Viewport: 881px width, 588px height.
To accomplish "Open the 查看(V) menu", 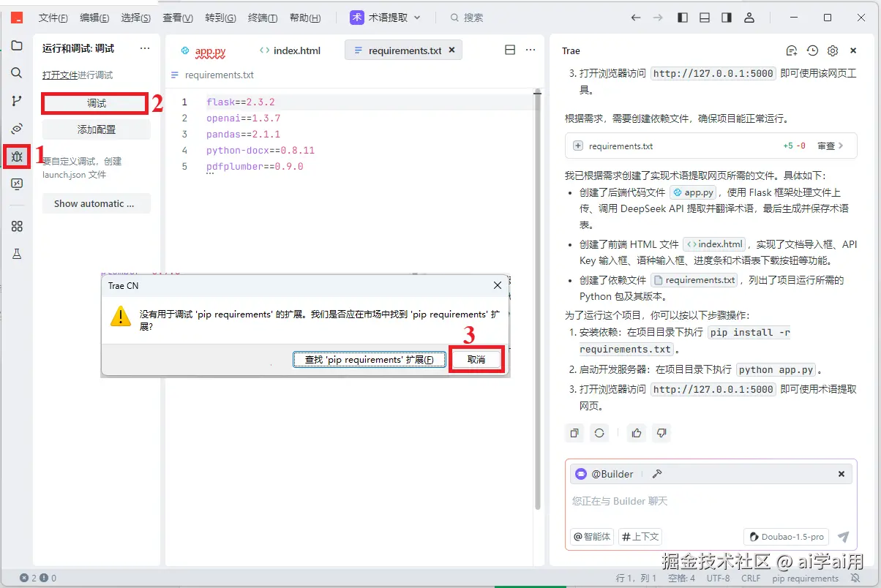I will (x=178, y=18).
